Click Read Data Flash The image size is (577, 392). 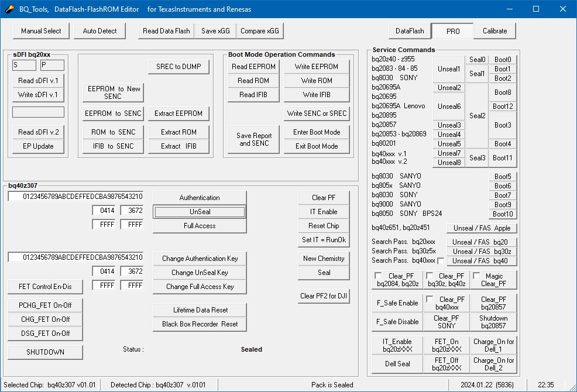[x=166, y=31]
